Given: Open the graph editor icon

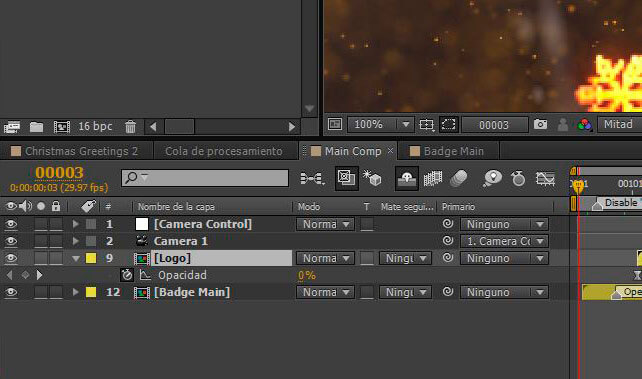Looking at the screenshot, I should (x=545, y=178).
